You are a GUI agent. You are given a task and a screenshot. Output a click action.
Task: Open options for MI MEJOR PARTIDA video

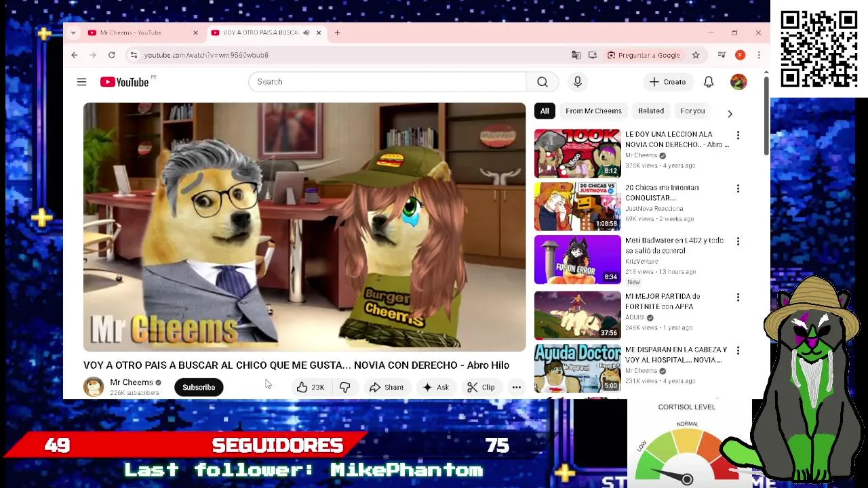738,298
